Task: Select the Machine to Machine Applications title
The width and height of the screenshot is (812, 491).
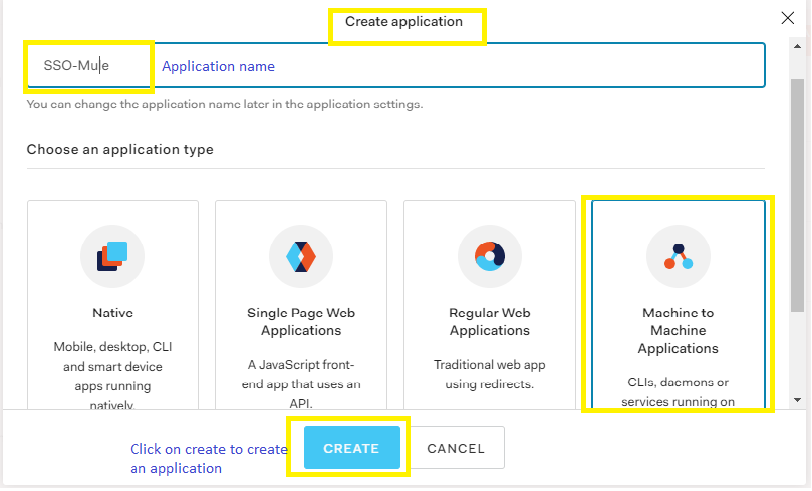Action: point(678,331)
